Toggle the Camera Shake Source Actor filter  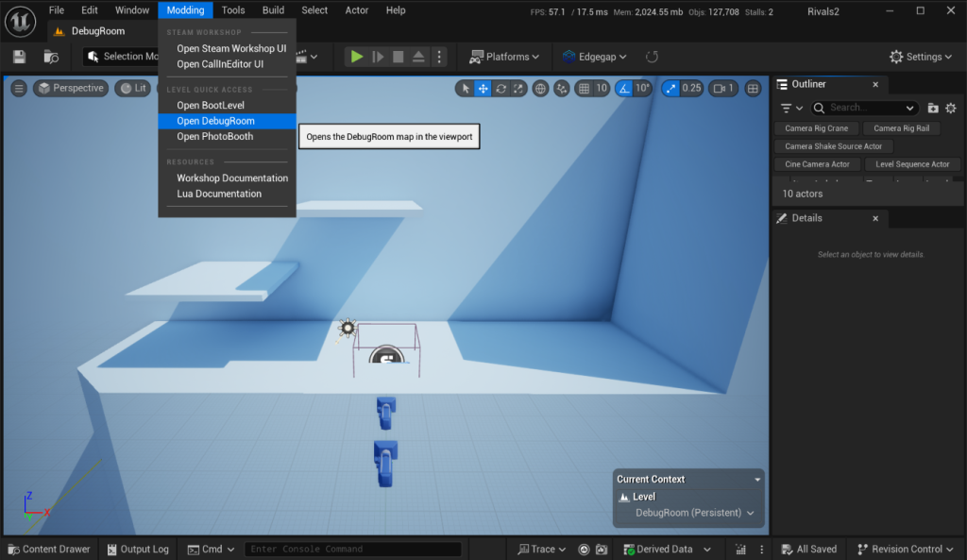point(833,146)
